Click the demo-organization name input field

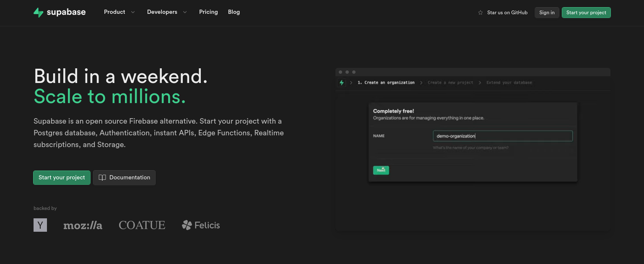502,136
